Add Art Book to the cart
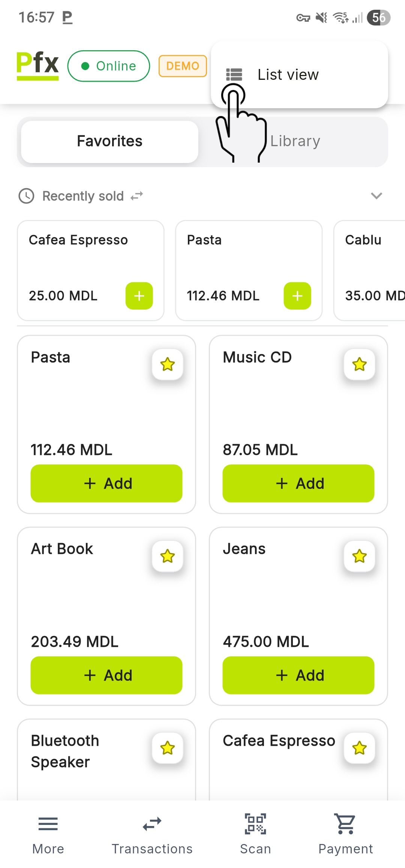 tap(106, 675)
